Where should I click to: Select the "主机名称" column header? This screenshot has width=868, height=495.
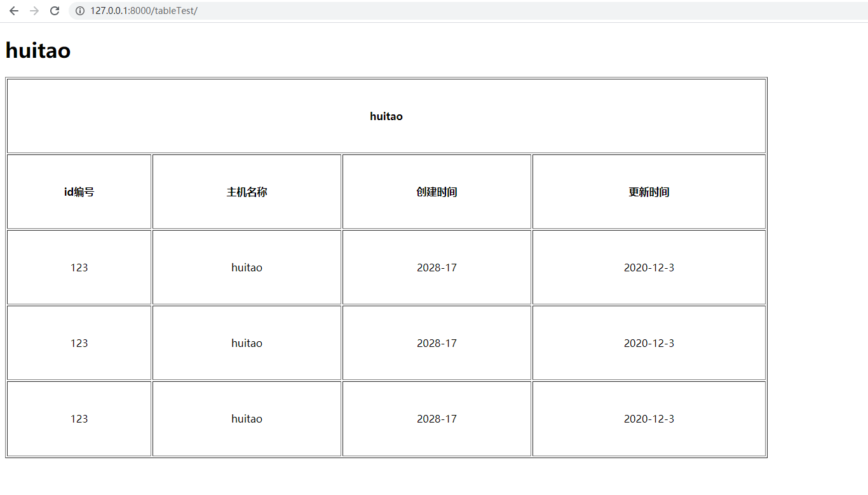click(247, 192)
